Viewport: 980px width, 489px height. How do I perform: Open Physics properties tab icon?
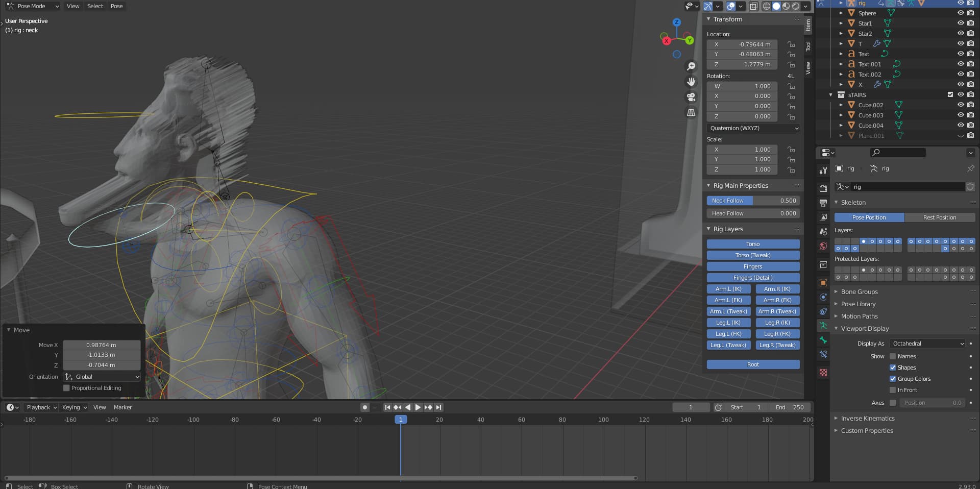(x=823, y=297)
